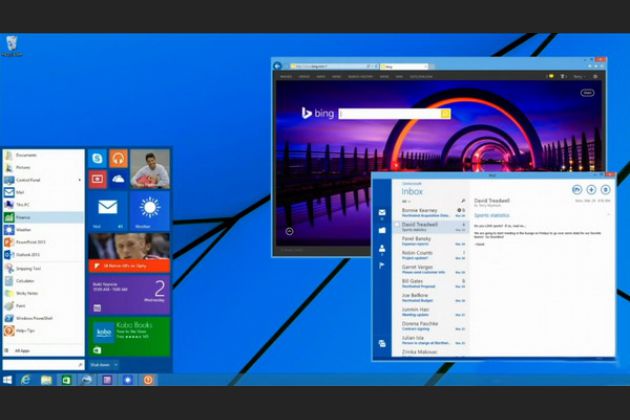Open Internet Explorer from the taskbar
630x420 pixels.
26,380
